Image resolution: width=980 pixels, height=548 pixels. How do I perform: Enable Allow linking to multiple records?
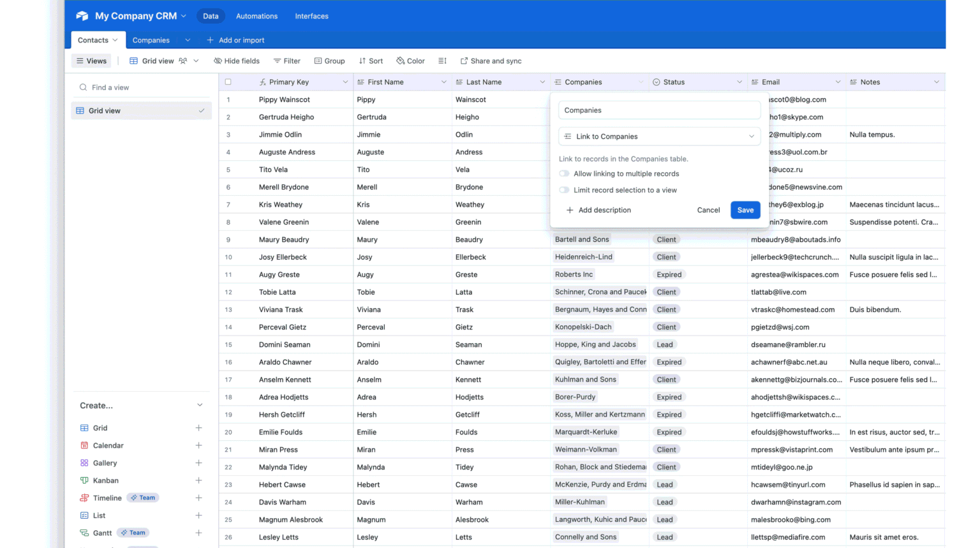(x=564, y=173)
